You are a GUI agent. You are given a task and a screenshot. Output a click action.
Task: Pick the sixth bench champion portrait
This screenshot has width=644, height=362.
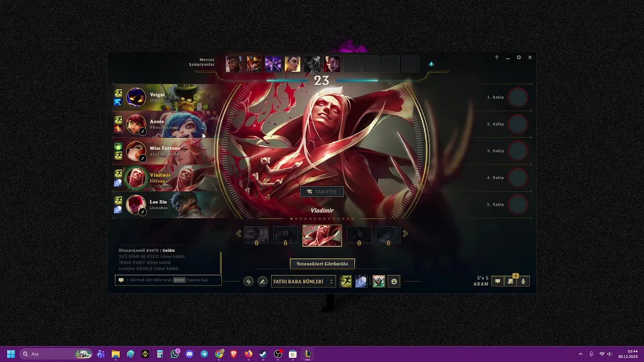332,64
